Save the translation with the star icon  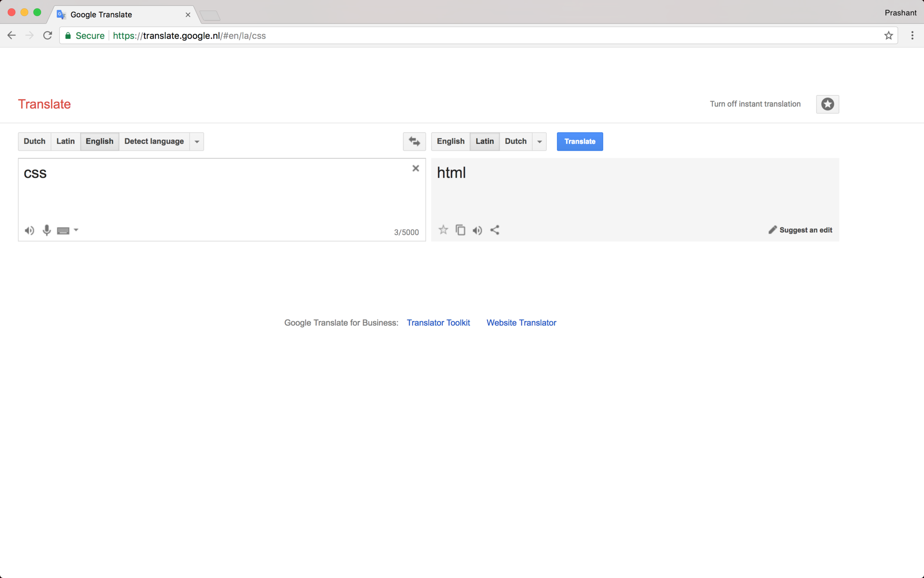tap(443, 230)
